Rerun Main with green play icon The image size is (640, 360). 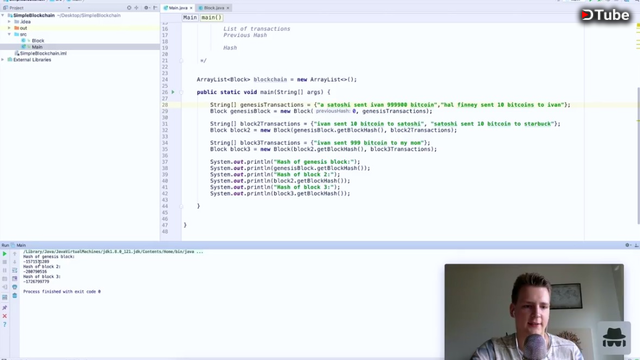pyautogui.click(x=5, y=254)
